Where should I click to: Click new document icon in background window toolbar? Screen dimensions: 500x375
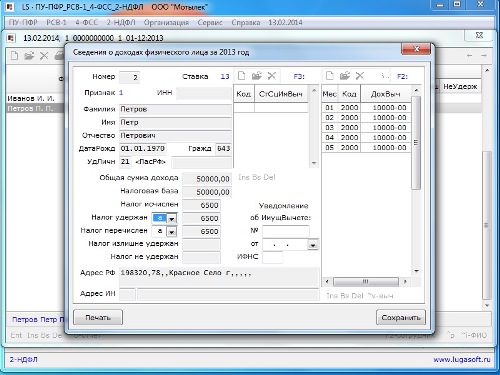[14, 56]
